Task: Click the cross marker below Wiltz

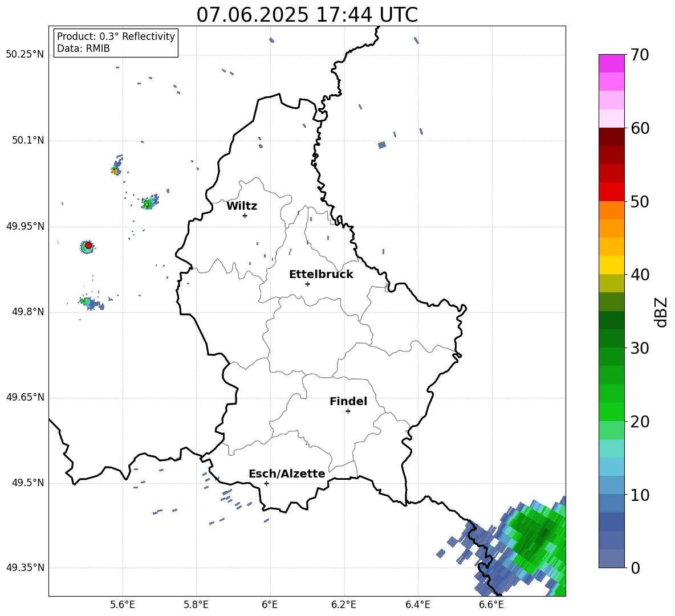Action: point(245,215)
